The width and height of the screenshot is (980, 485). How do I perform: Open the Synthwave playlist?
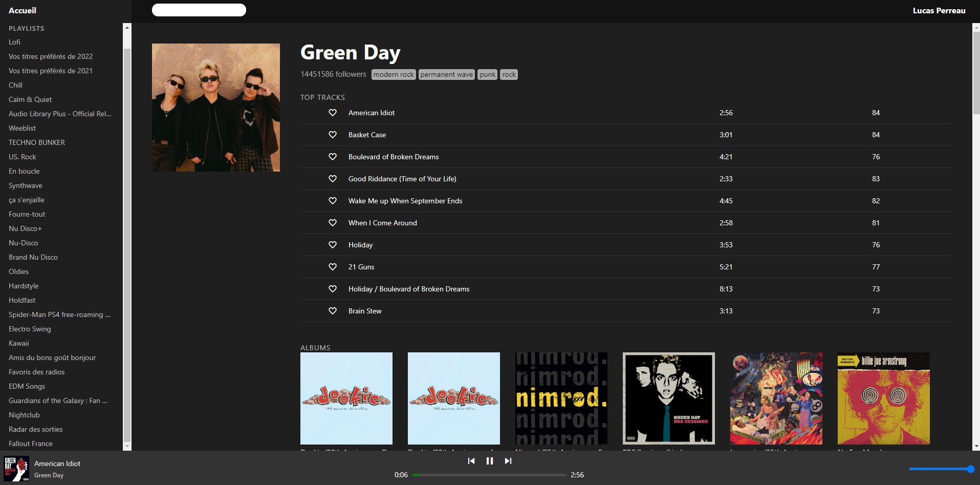coord(26,185)
